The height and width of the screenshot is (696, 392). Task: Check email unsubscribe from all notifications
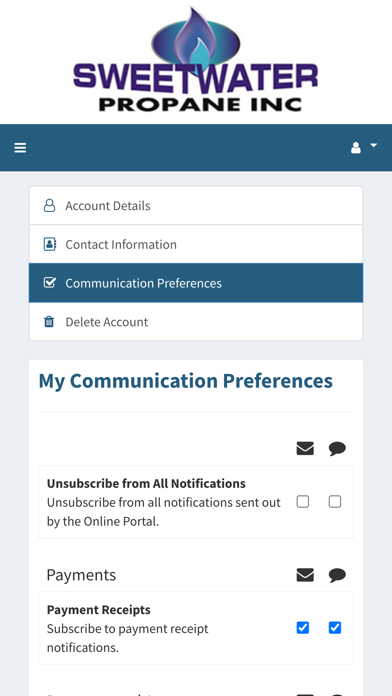pyautogui.click(x=303, y=502)
